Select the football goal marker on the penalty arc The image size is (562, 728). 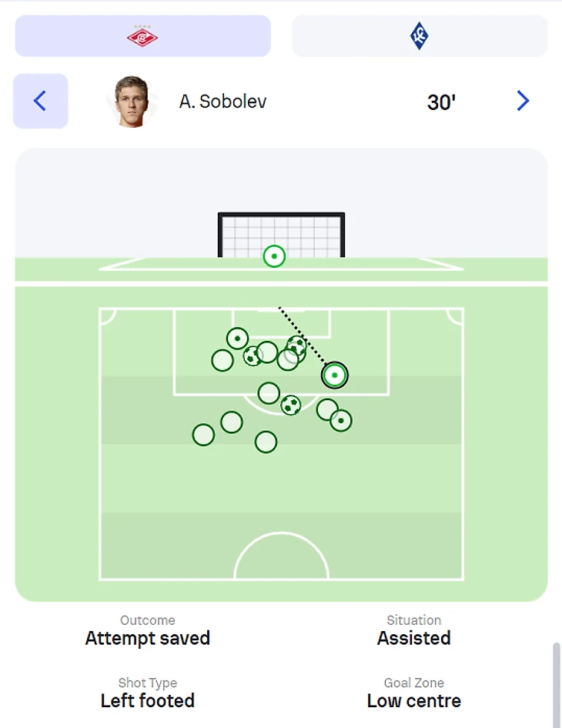pyautogui.click(x=290, y=405)
